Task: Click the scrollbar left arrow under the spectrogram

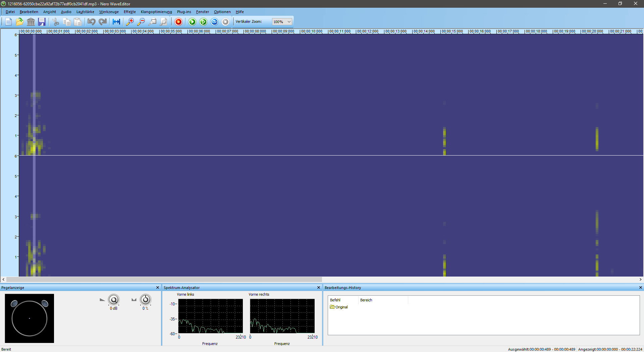Action: click(x=3, y=280)
